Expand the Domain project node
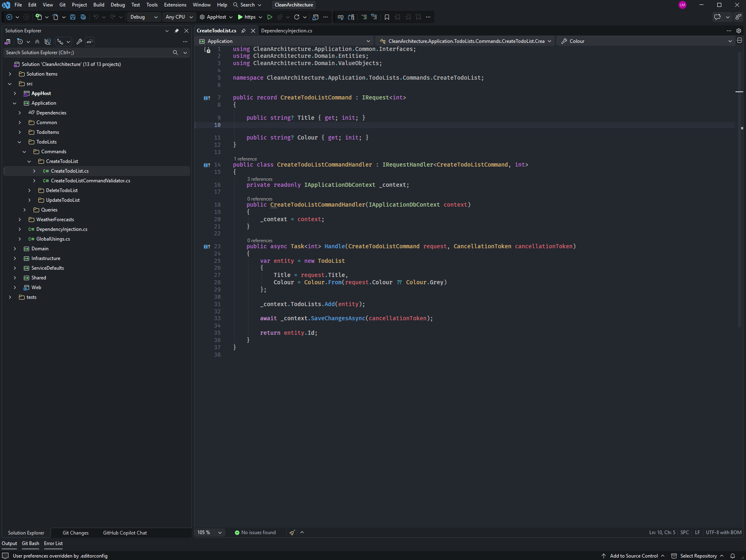Screen dimensions: 746x560 [15, 249]
